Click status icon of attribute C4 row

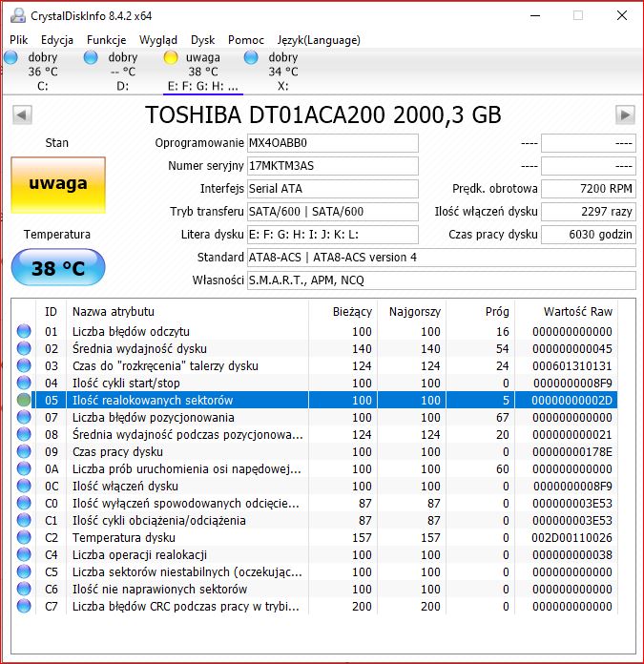(x=24, y=554)
